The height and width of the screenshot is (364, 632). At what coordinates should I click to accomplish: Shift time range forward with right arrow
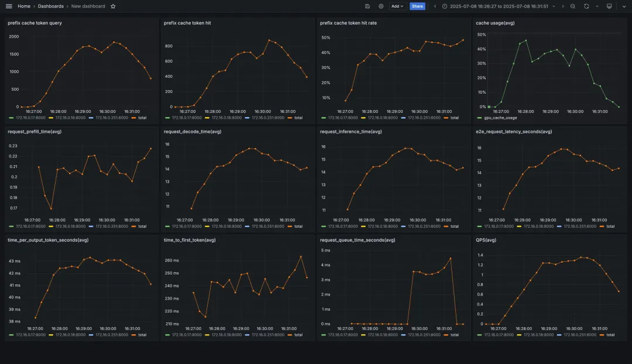click(563, 6)
